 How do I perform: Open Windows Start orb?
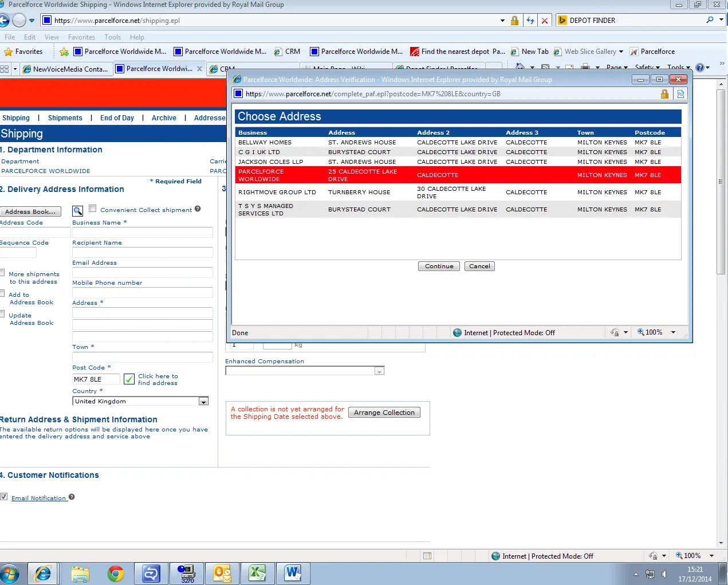tap(9, 574)
